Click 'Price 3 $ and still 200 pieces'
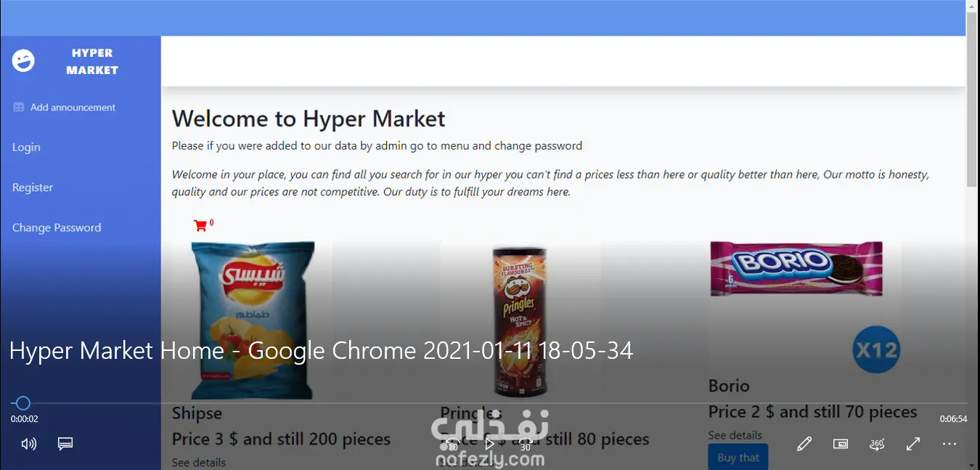 (x=281, y=439)
